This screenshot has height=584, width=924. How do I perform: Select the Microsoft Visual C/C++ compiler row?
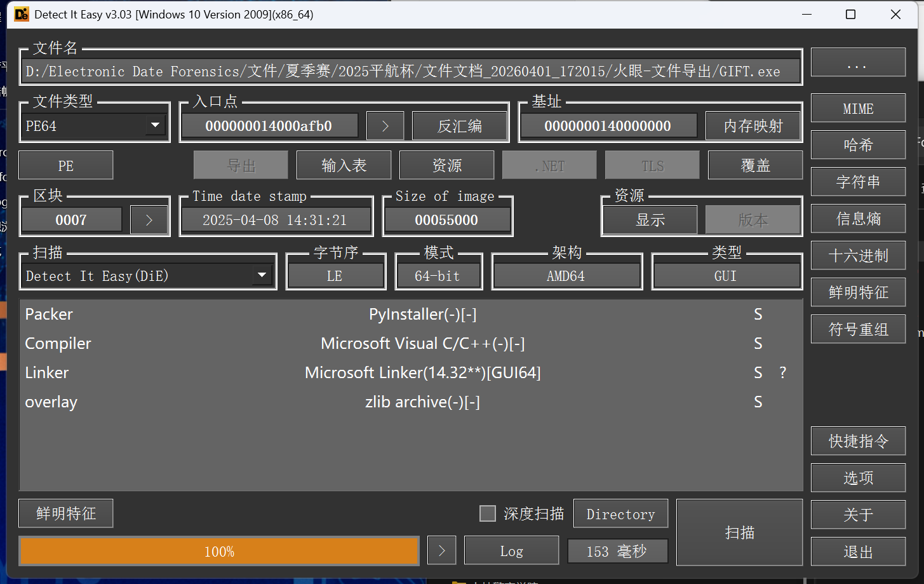click(x=411, y=343)
